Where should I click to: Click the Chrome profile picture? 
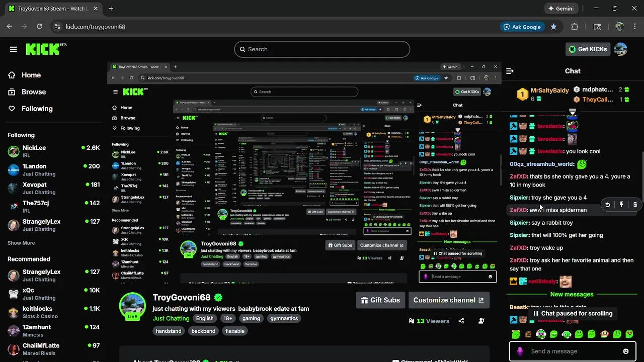point(619,27)
